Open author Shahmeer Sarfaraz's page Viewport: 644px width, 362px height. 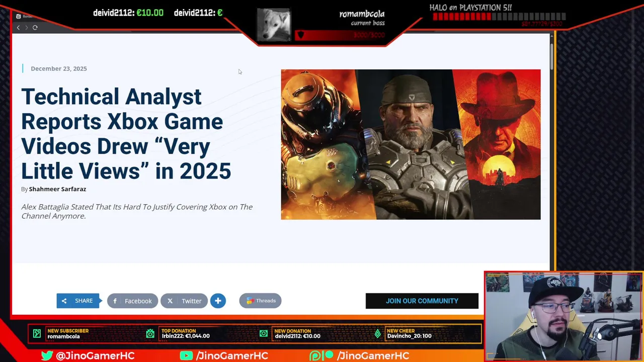pos(57,189)
